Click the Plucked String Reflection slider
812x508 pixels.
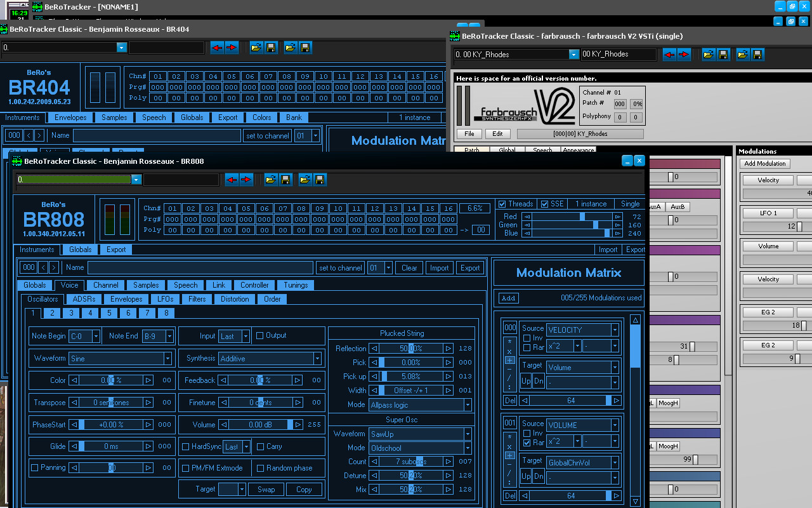(x=411, y=349)
